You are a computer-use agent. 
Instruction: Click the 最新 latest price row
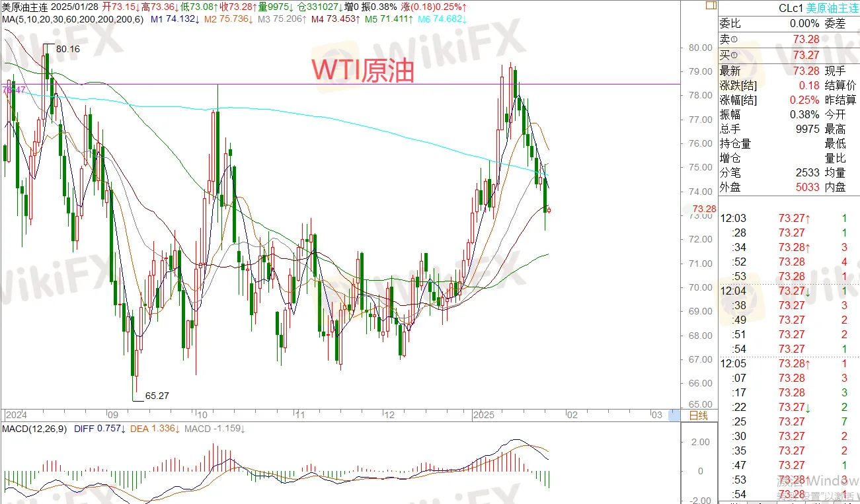click(770, 71)
